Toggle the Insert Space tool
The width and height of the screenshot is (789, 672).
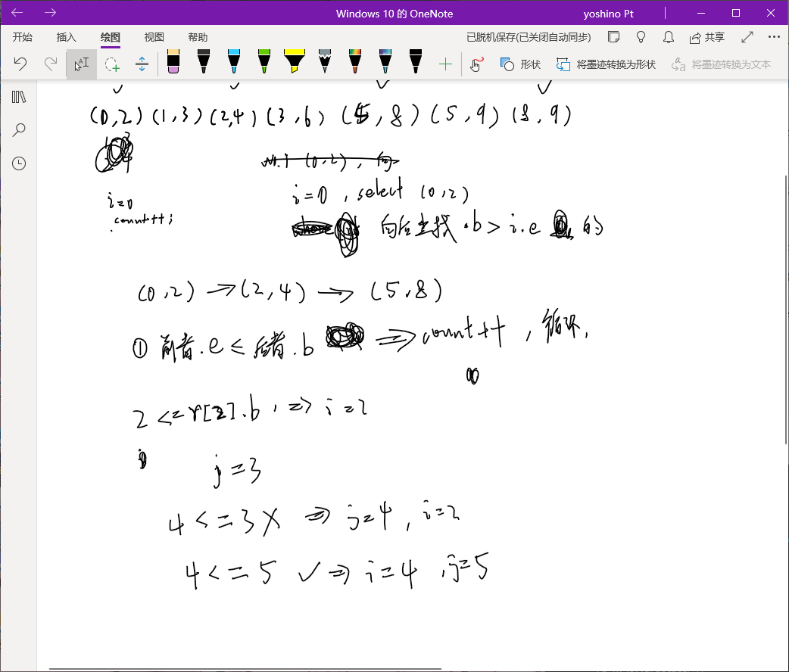tap(142, 64)
